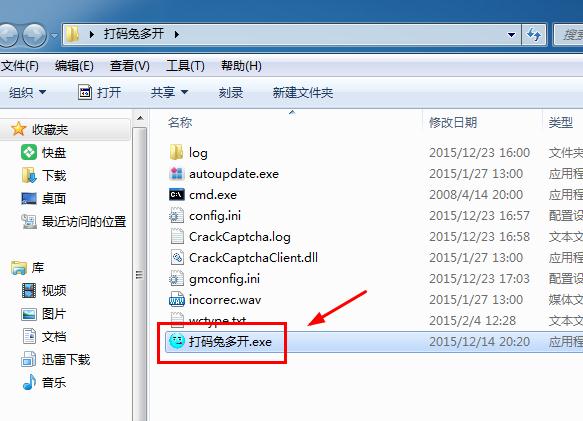Select the incorrec.wav audio file icon
The height and width of the screenshot is (421, 583).
(177, 299)
